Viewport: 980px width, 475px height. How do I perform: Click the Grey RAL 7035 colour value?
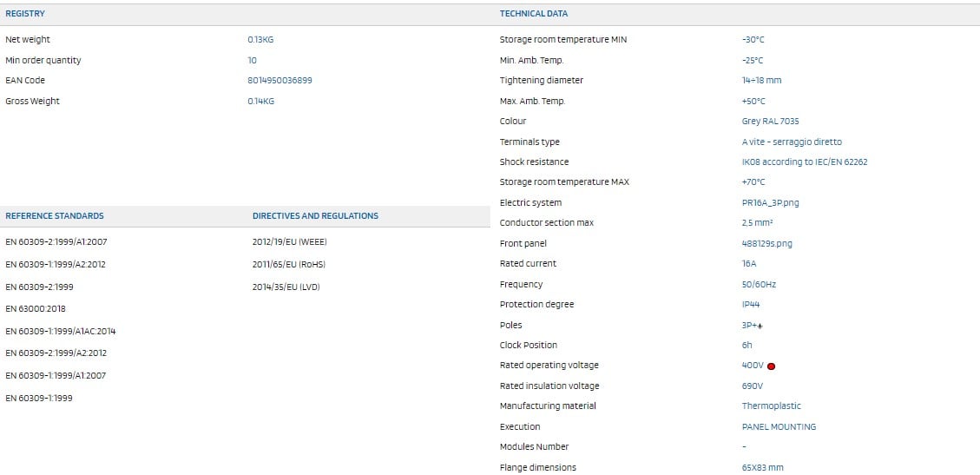[x=770, y=121]
